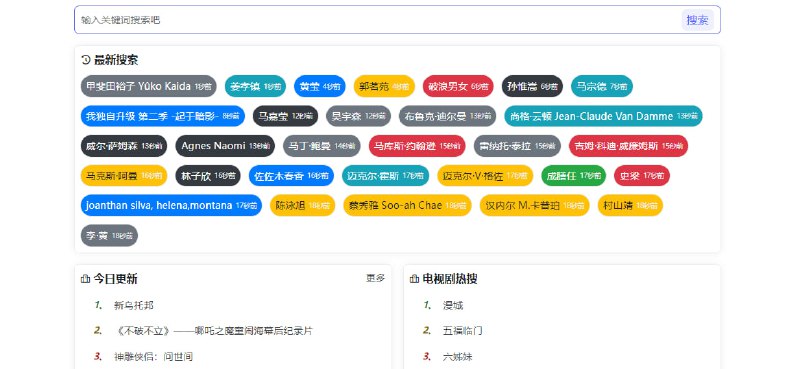Open 新乌托邦 in today's updates
The image size is (800, 369).
click(x=134, y=306)
